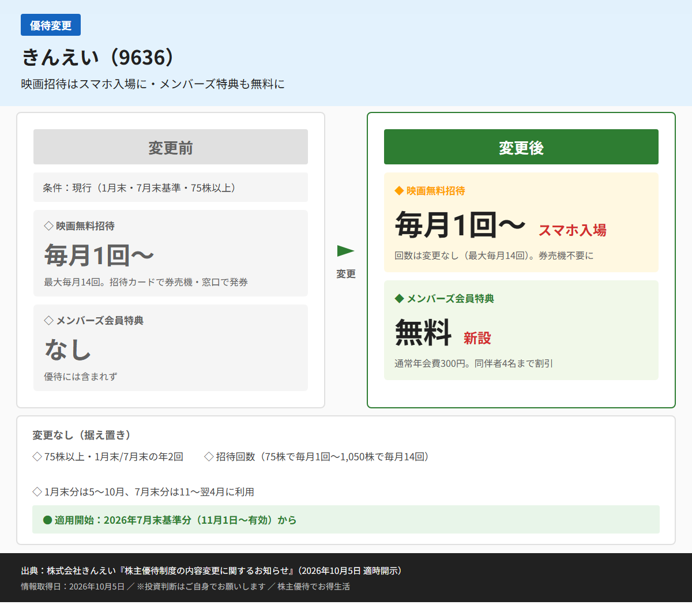692x616 pixels.
Task: Click the 適用開始：2026年7月末基準分 notice
Action: coord(346,520)
